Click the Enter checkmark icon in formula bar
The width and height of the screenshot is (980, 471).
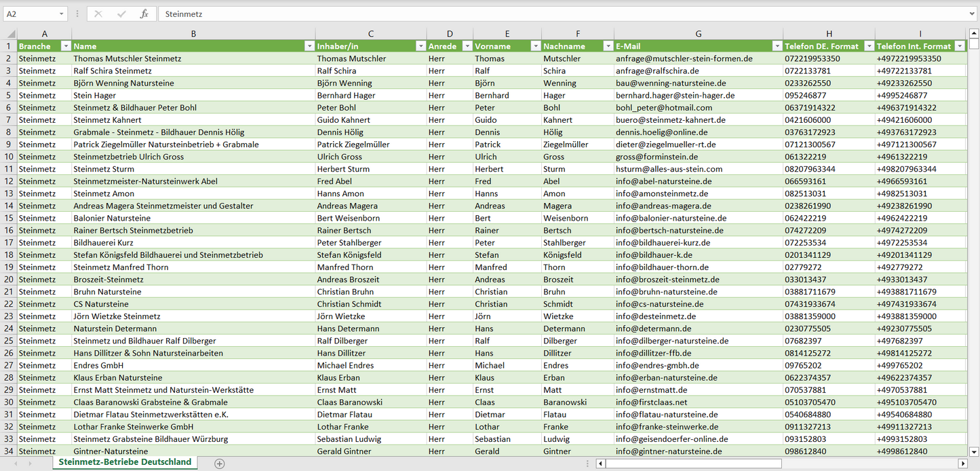click(x=121, y=14)
